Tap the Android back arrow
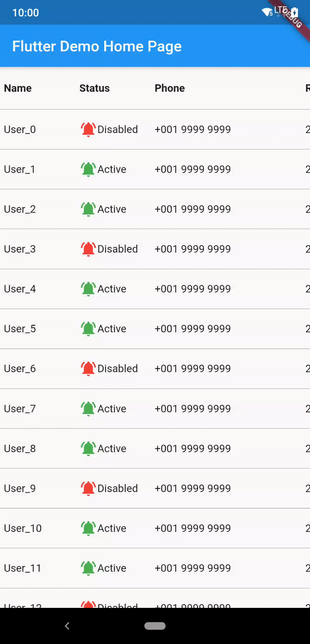 [x=67, y=626]
